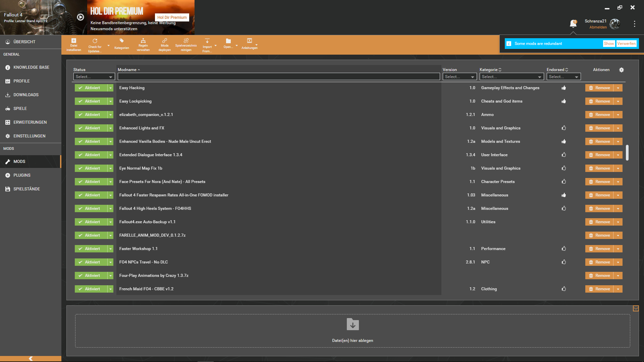This screenshot has height=362, width=644.
Task: Disable Fallout 4 High Heels System mod
Action: coord(91,208)
